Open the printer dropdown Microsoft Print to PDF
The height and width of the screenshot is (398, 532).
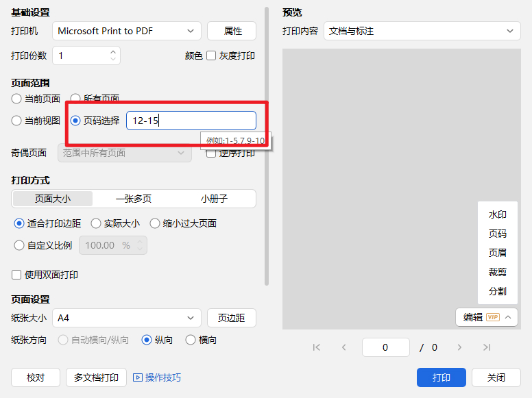pos(127,31)
